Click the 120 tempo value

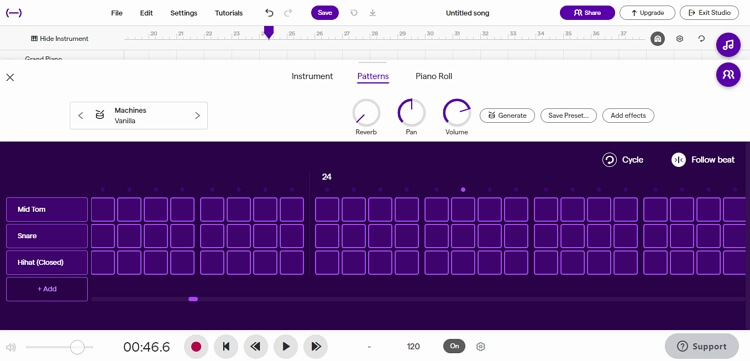click(413, 347)
